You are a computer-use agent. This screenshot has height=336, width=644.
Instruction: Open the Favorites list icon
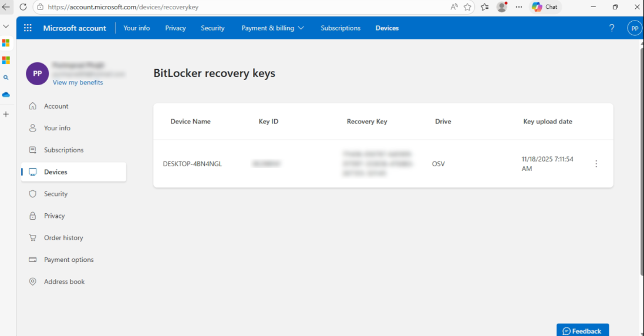tap(485, 7)
